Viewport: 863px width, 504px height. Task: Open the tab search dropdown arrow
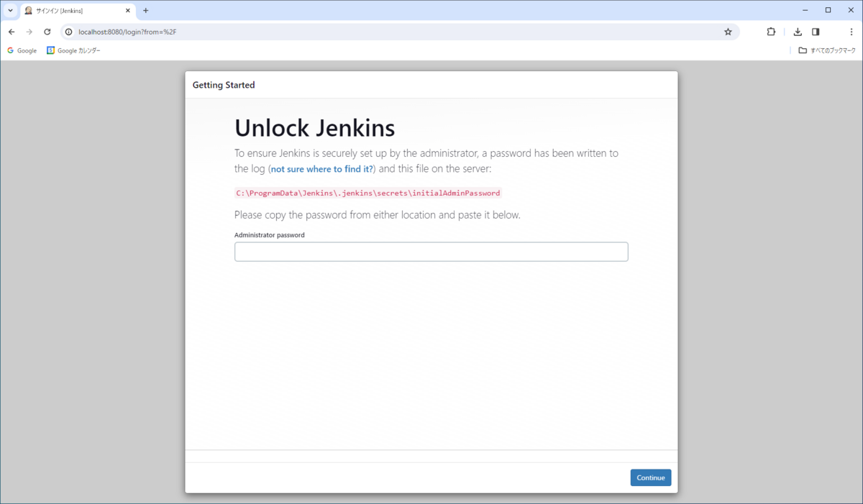[x=10, y=11]
